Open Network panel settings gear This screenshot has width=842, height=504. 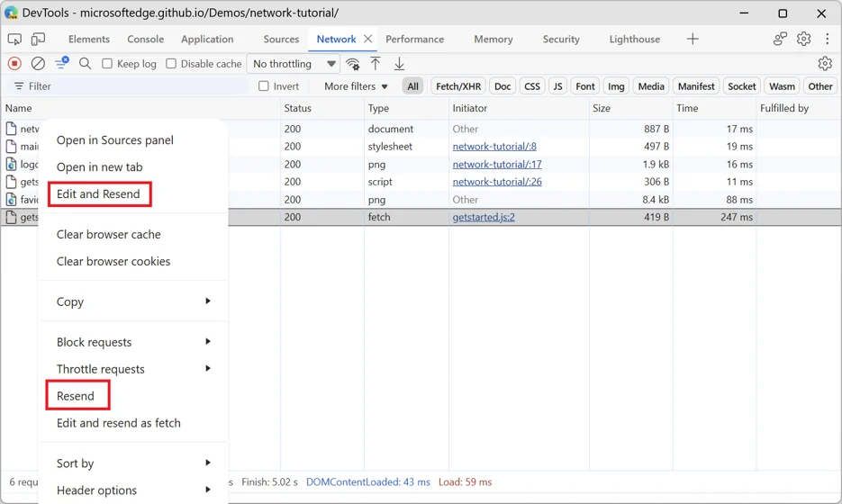pyautogui.click(x=825, y=63)
